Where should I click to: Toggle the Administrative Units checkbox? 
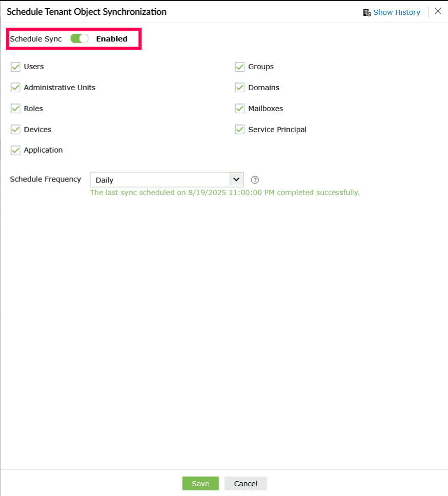[x=15, y=88]
